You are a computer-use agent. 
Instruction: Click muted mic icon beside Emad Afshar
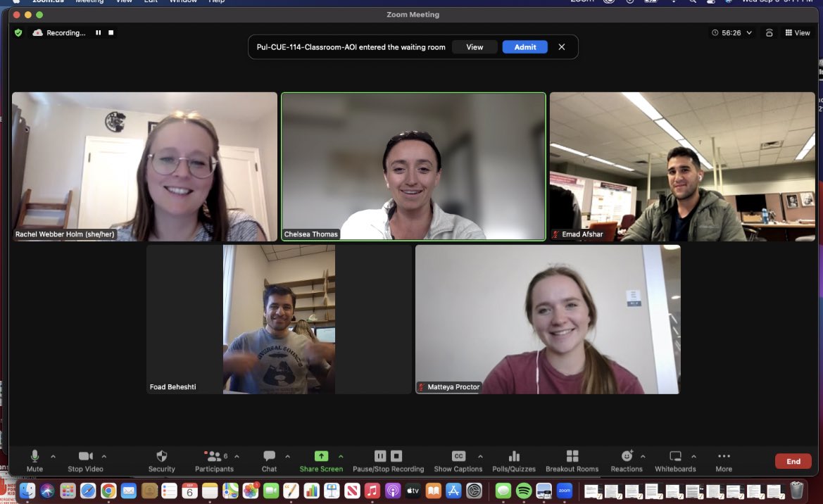pos(556,234)
